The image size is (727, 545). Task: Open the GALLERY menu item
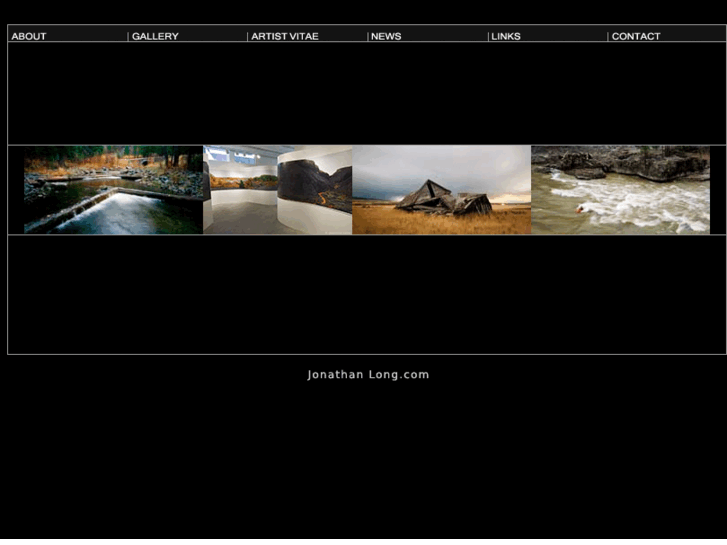(x=155, y=36)
